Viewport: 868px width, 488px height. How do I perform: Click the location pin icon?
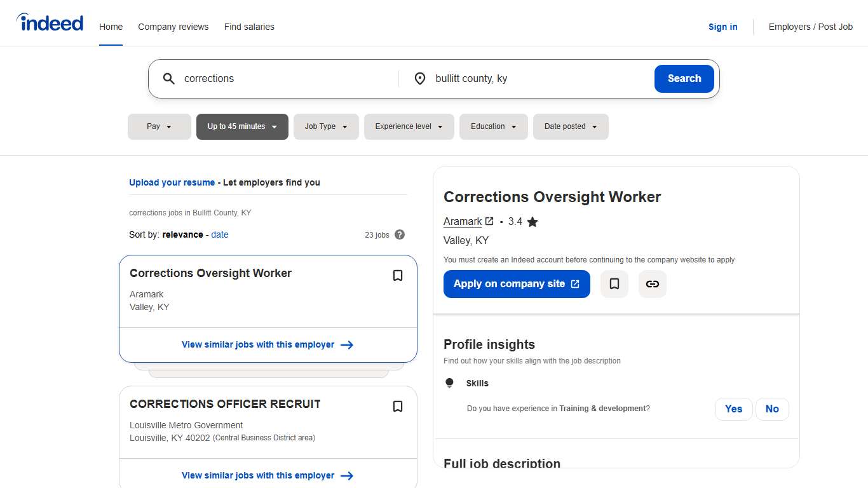coord(420,78)
